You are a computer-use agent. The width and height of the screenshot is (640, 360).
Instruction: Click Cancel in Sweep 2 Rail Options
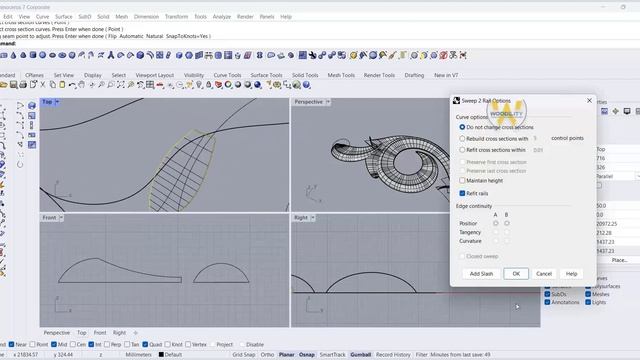(x=544, y=274)
